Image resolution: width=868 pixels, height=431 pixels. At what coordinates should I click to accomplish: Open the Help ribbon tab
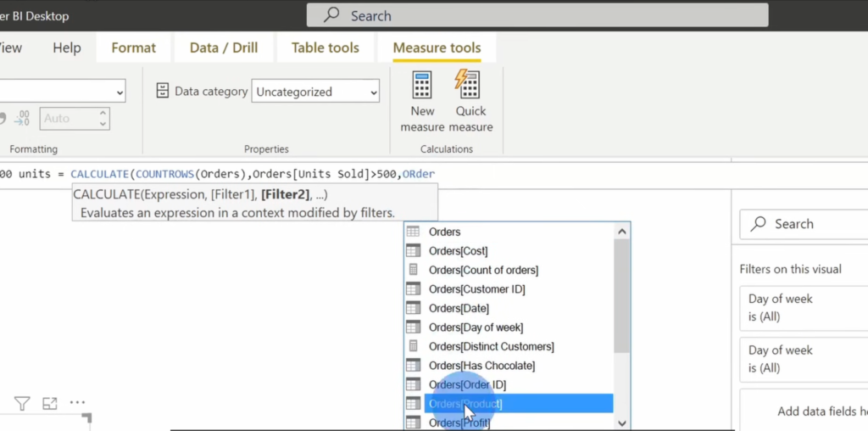[x=67, y=48]
